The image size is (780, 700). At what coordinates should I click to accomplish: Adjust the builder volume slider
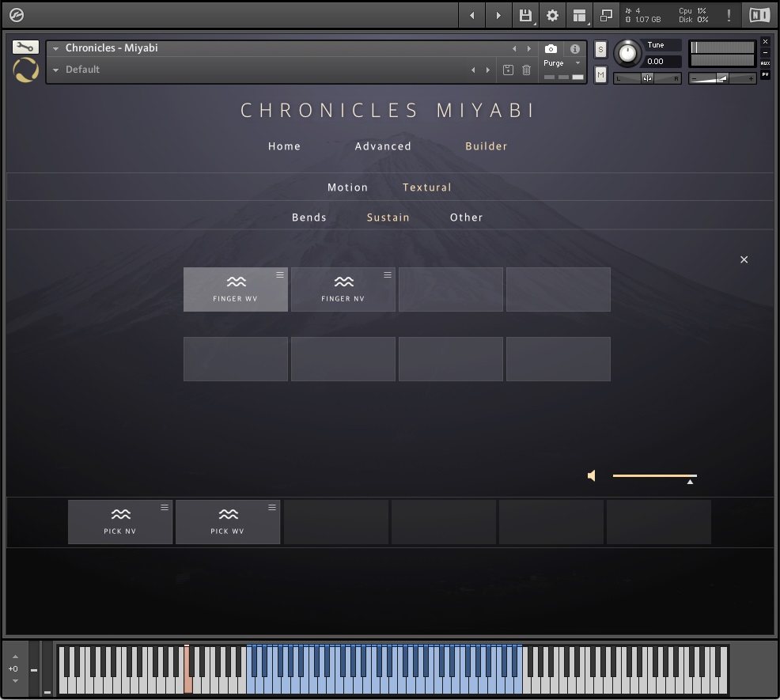[x=655, y=477]
